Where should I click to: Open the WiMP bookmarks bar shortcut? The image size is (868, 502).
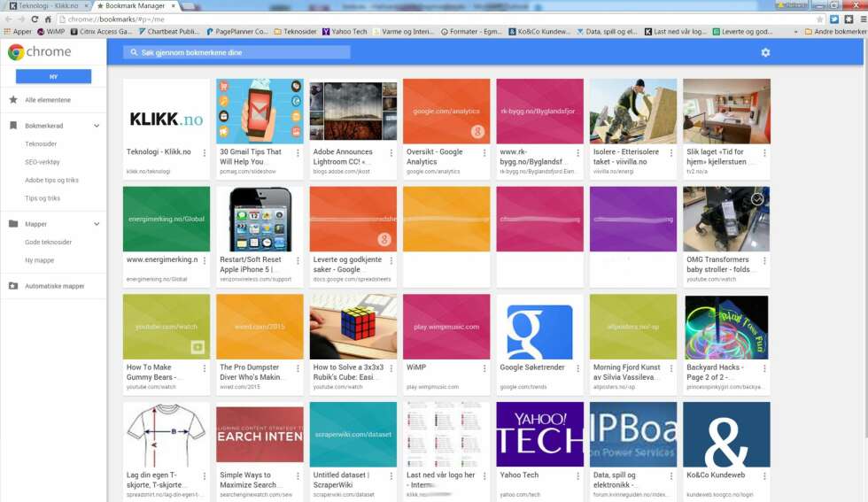coord(50,32)
